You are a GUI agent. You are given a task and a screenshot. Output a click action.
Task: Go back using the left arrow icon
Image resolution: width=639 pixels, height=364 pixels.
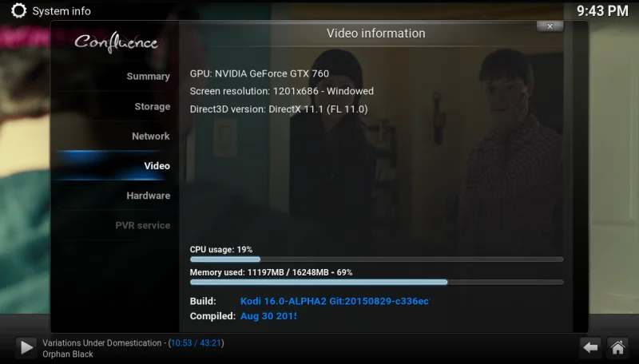pyautogui.click(x=590, y=347)
